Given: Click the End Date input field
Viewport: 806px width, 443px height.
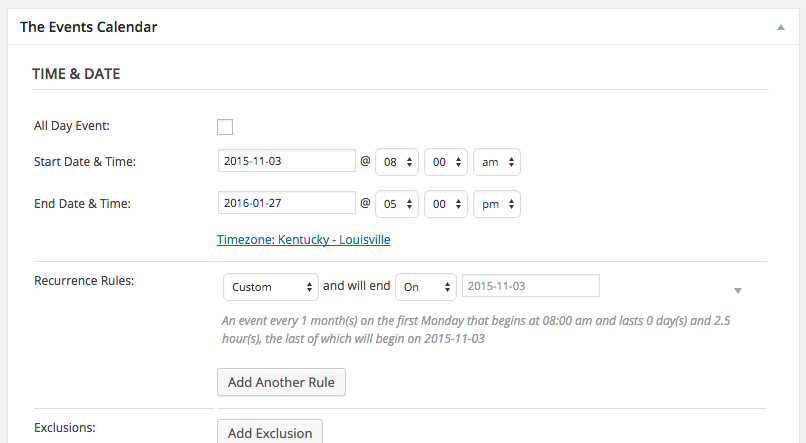Looking at the screenshot, I should (286, 204).
